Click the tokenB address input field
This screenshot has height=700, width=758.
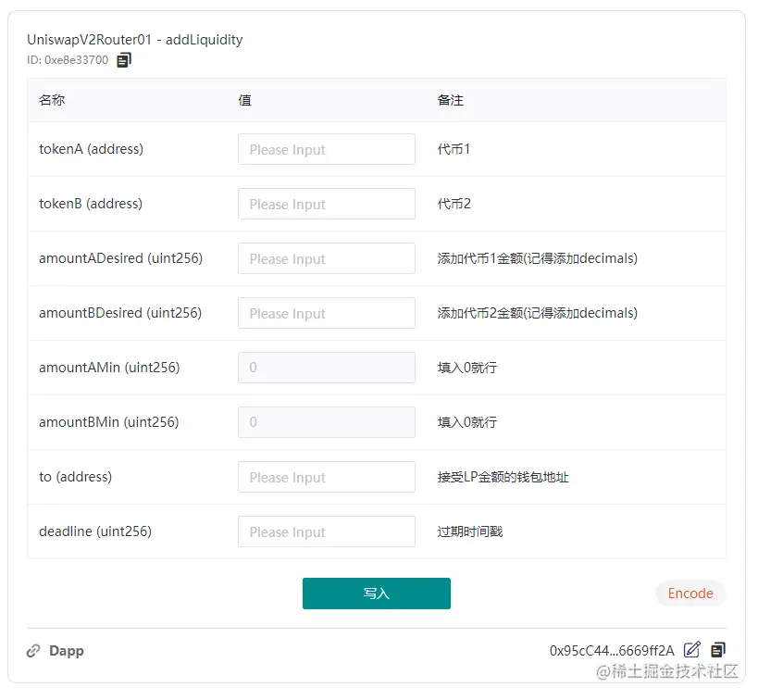point(326,204)
